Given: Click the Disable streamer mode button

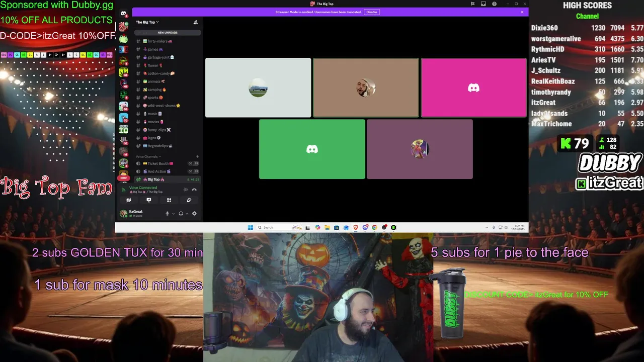Looking at the screenshot, I should click(371, 12).
